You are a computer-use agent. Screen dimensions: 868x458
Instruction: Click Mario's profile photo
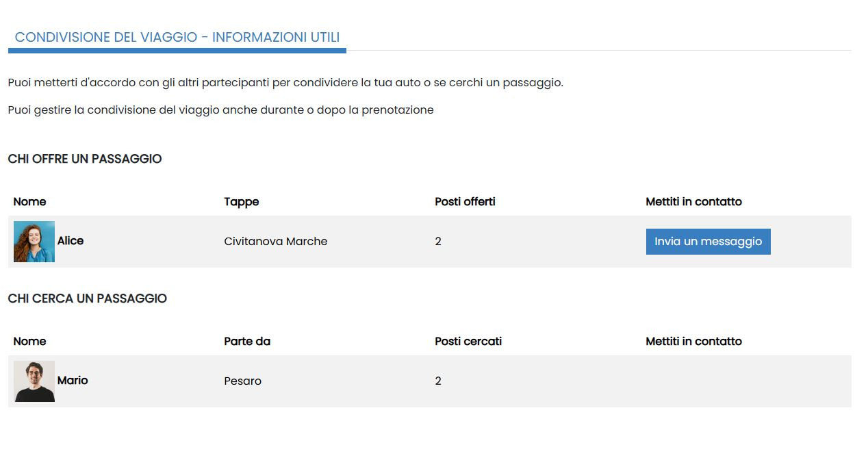[x=34, y=381]
